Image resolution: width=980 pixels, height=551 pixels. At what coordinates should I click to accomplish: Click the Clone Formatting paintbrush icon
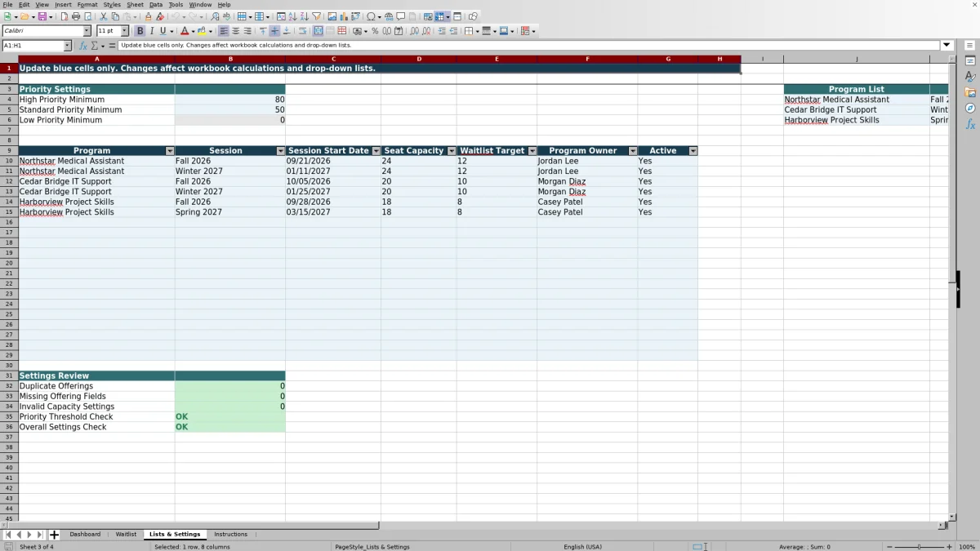149,16
